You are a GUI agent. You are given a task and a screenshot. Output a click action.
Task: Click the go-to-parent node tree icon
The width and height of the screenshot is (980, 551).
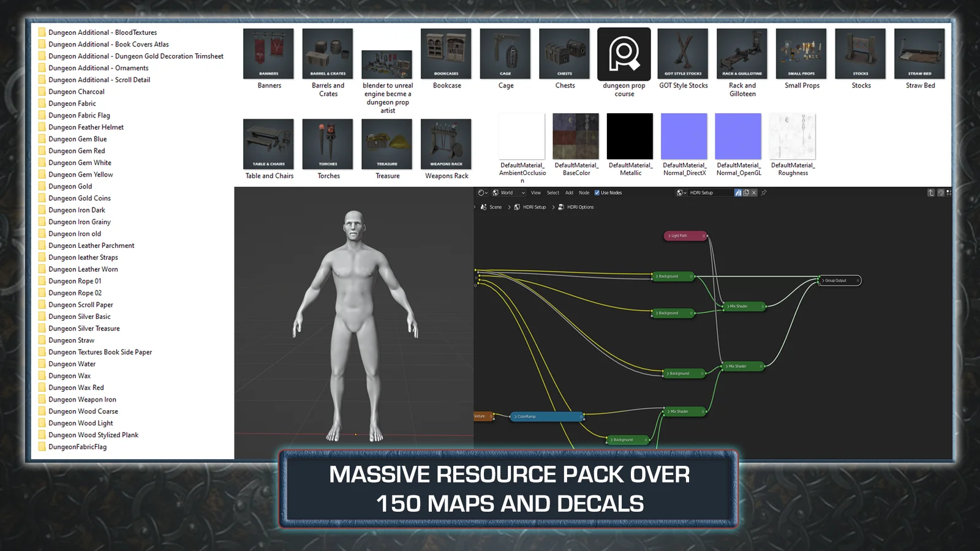coord(930,193)
